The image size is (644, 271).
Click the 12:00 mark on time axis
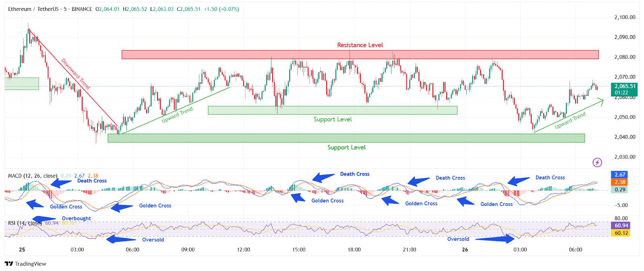click(x=243, y=250)
